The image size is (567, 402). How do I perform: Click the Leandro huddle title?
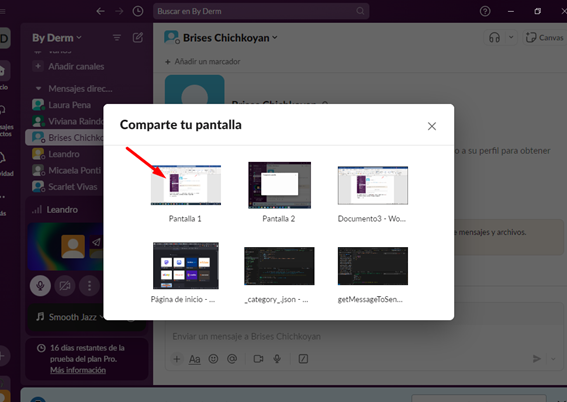pyautogui.click(x=62, y=210)
